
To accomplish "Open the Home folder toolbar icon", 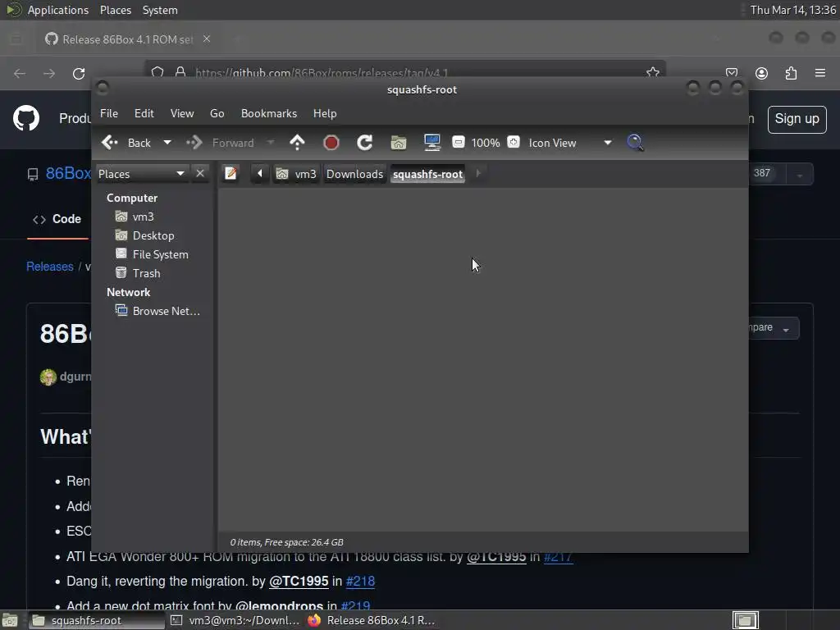I will click(x=399, y=143).
